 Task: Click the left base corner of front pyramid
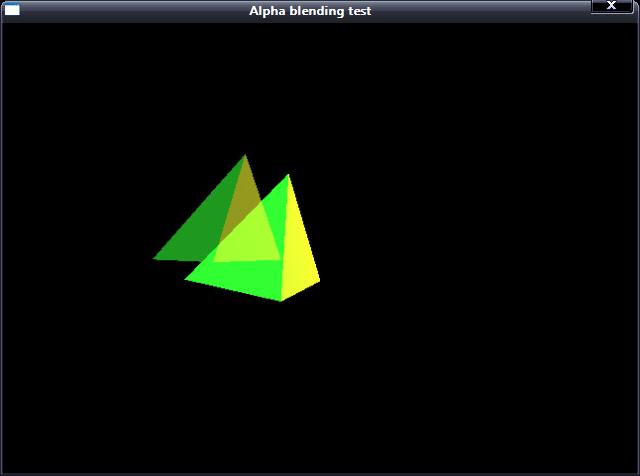[185, 280]
